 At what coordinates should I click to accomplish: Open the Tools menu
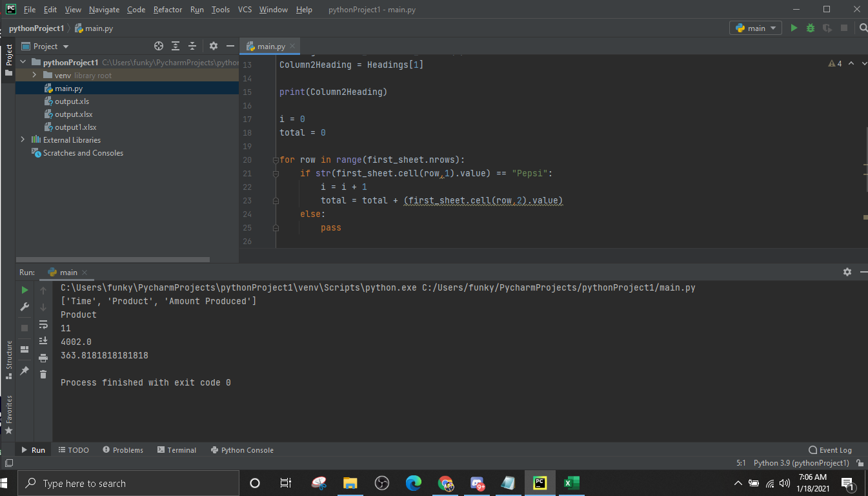click(221, 10)
